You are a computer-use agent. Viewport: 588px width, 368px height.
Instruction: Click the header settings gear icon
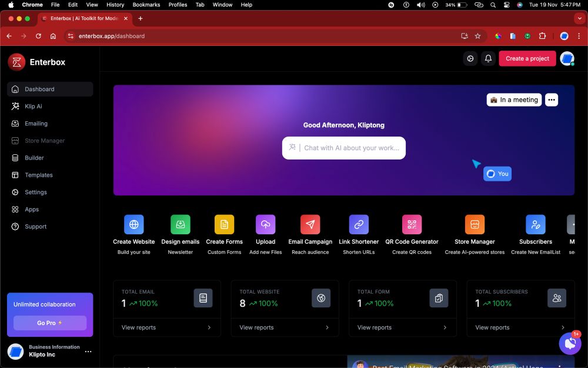pos(470,58)
